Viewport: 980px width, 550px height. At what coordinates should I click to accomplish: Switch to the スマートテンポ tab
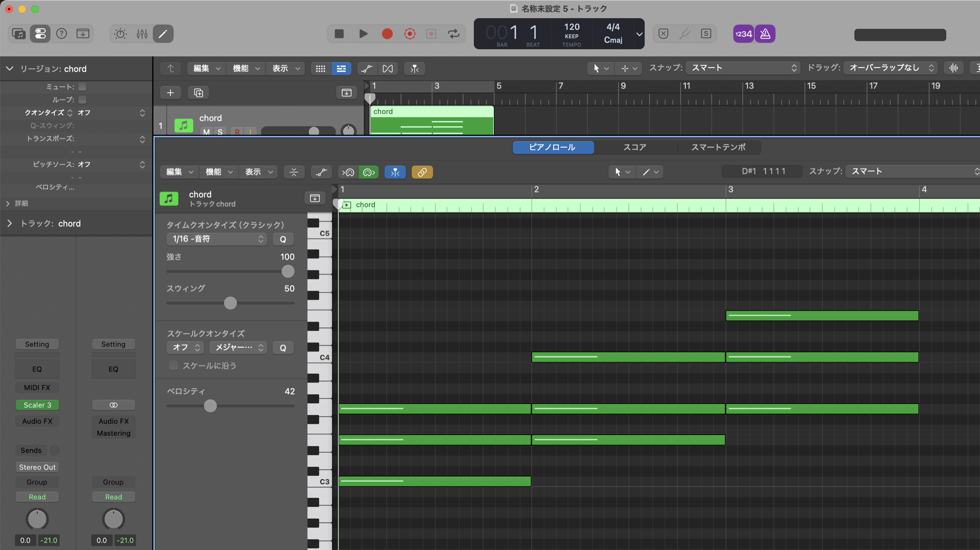[x=719, y=147]
